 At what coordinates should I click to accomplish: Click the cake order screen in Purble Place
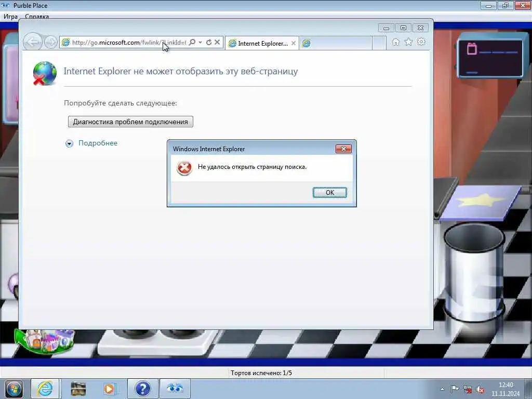490,58
